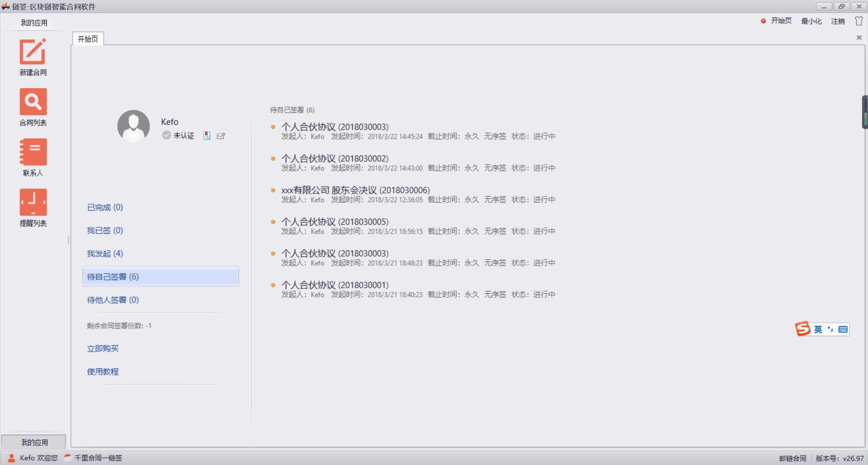Click 版本号: v26.97 in status bar
The height and width of the screenshot is (465, 868).
click(x=840, y=458)
